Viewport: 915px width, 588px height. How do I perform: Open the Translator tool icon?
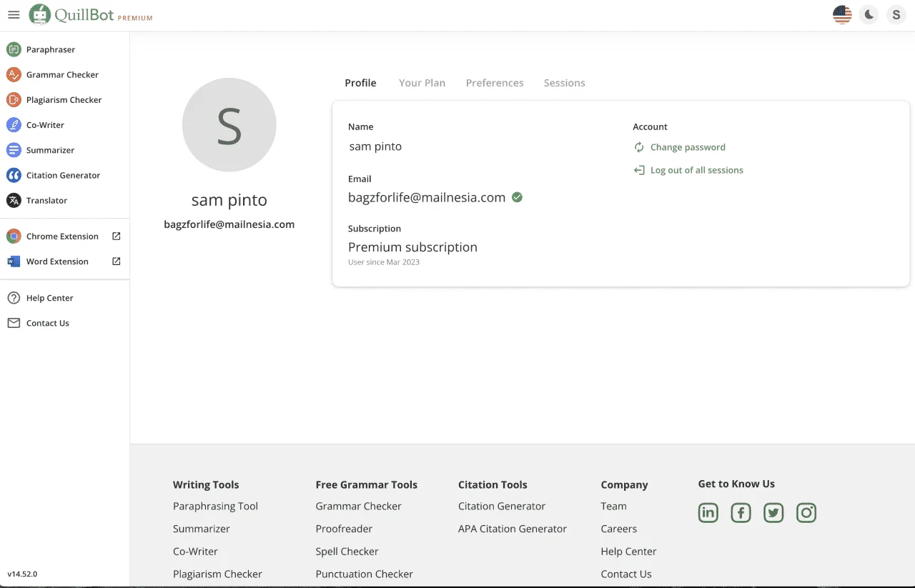pos(14,201)
